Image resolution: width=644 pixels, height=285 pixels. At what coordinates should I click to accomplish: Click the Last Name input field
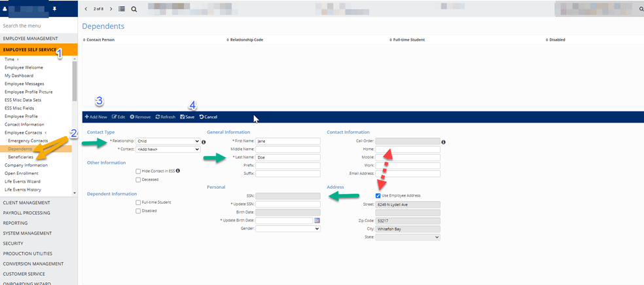point(288,157)
